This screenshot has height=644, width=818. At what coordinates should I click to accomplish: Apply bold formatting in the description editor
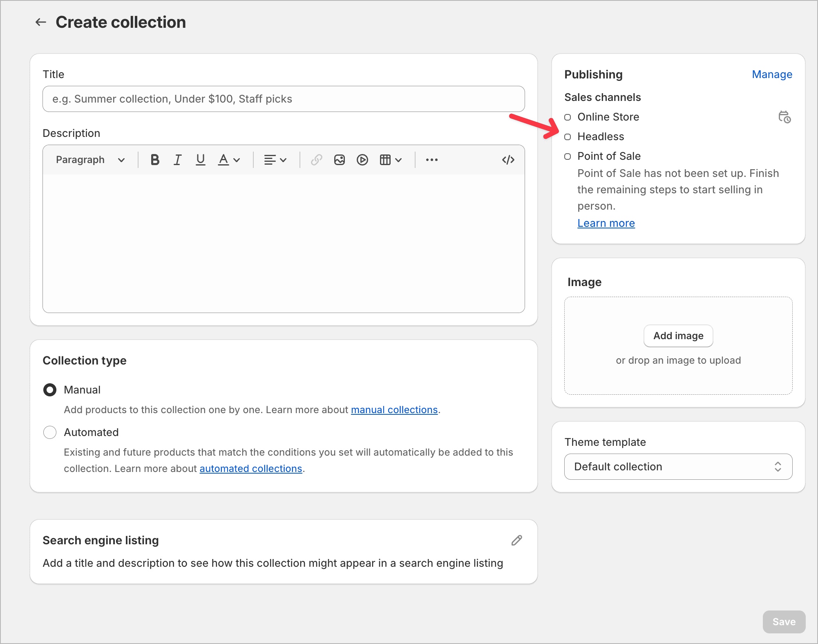(x=154, y=159)
